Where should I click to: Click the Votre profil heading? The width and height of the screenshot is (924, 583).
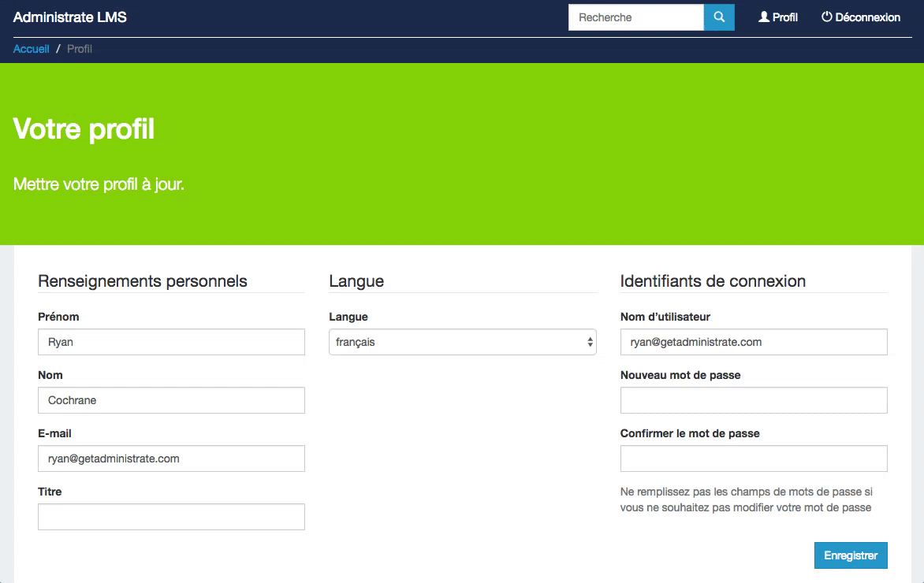(x=84, y=129)
